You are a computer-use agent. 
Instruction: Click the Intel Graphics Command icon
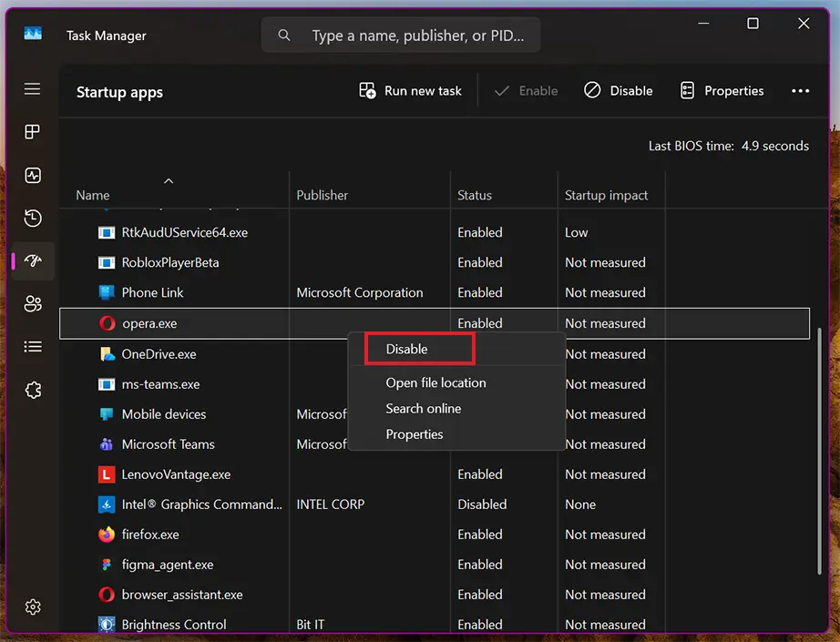coord(107,504)
